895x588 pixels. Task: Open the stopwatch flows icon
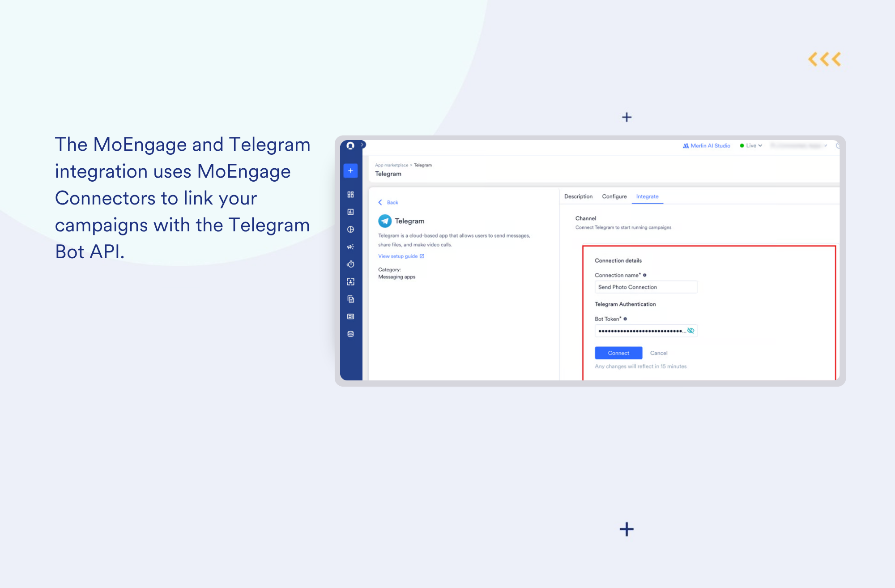point(350,264)
